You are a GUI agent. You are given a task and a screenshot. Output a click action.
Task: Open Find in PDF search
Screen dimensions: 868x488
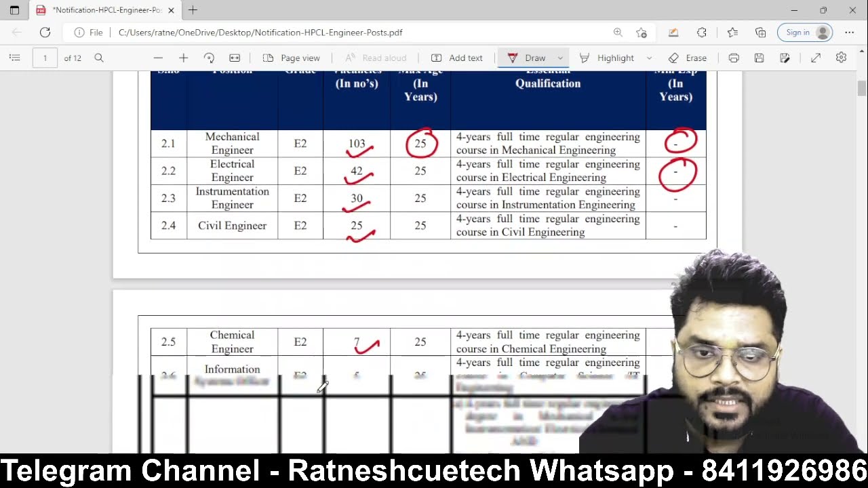point(99,58)
